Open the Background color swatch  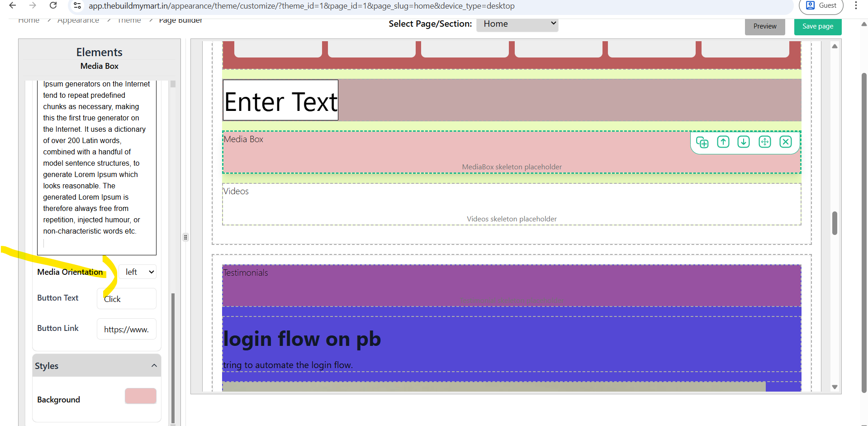[x=141, y=396]
